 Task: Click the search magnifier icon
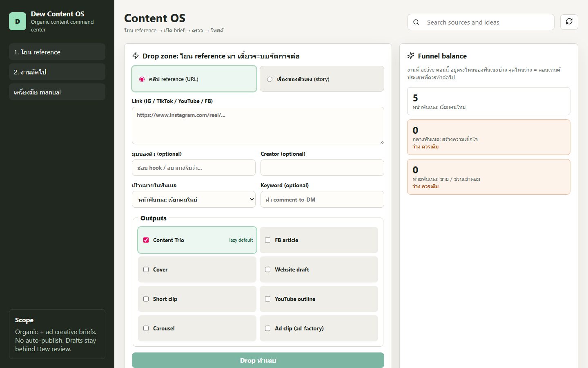[x=416, y=22]
